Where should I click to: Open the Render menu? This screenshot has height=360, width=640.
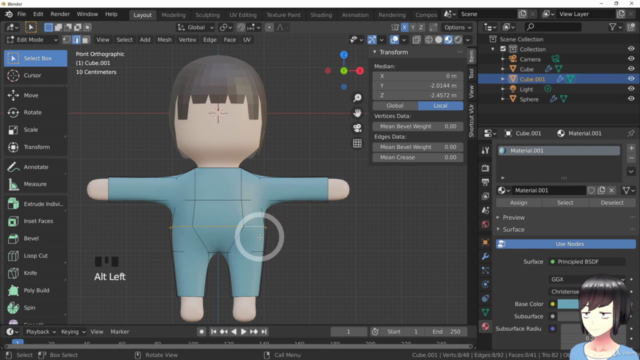[60, 14]
